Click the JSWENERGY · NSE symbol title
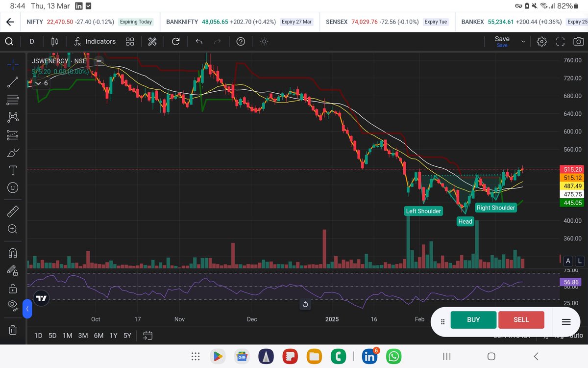Image resolution: width=588 pixels, height=368 pixels. [x=59, y=61]
